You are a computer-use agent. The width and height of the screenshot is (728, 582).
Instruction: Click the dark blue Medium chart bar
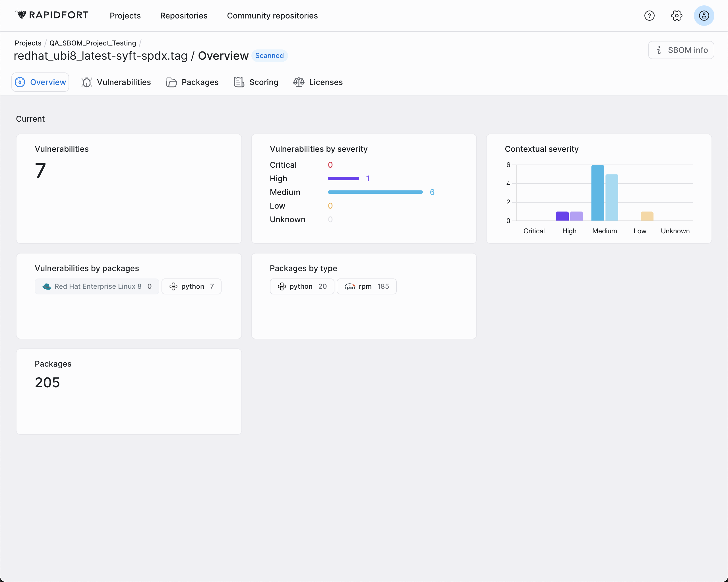[597, 193]
